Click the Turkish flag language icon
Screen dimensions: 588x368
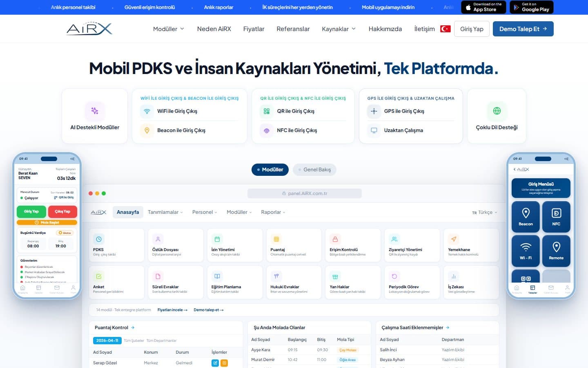point(445,29)
